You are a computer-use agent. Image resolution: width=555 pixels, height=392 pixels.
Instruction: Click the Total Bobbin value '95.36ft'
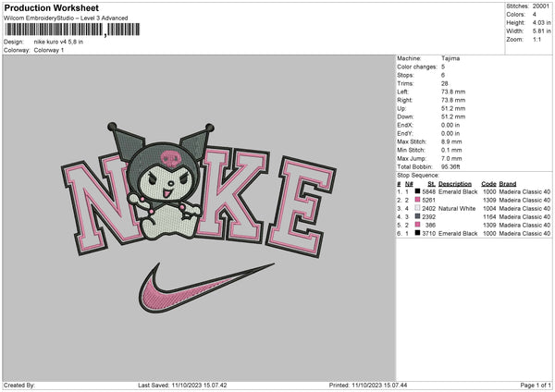(450, 166)
